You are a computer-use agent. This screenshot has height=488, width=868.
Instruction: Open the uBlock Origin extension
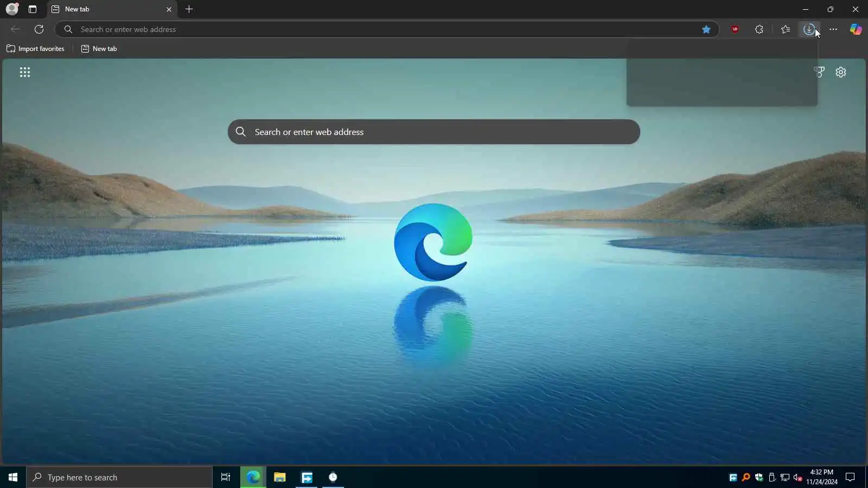click(x=735, y=29)
